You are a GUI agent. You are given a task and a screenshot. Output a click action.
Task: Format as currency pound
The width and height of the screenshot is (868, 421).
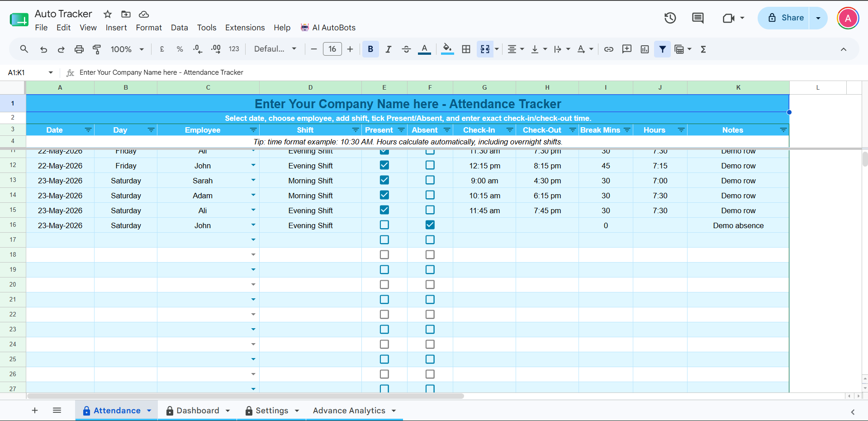click(x=162, y=49)
